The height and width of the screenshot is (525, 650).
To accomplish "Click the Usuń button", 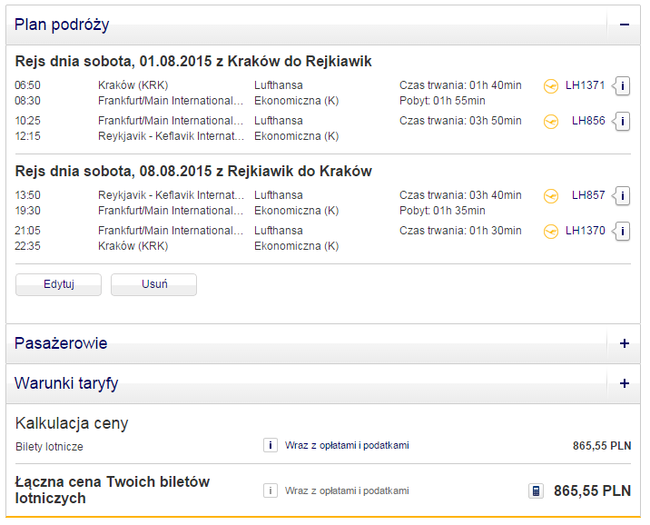I will click(154, 284).
